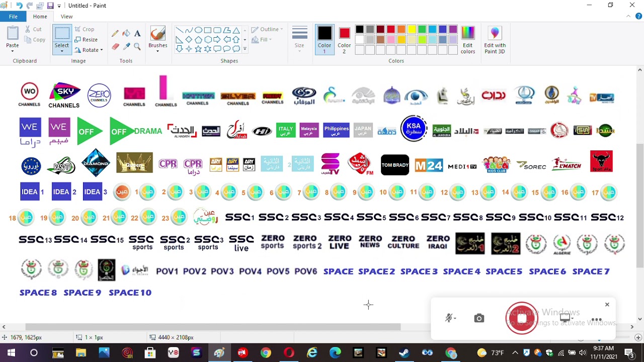Toggle the microphone mute in recorder overlay

[449, 318]
